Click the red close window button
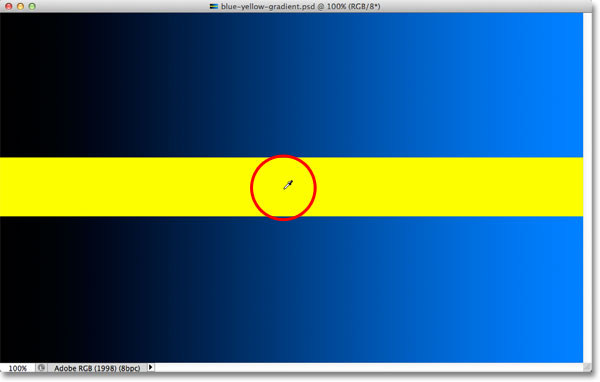The height and width of the screenshot is (382, 600). pos(8,6)
